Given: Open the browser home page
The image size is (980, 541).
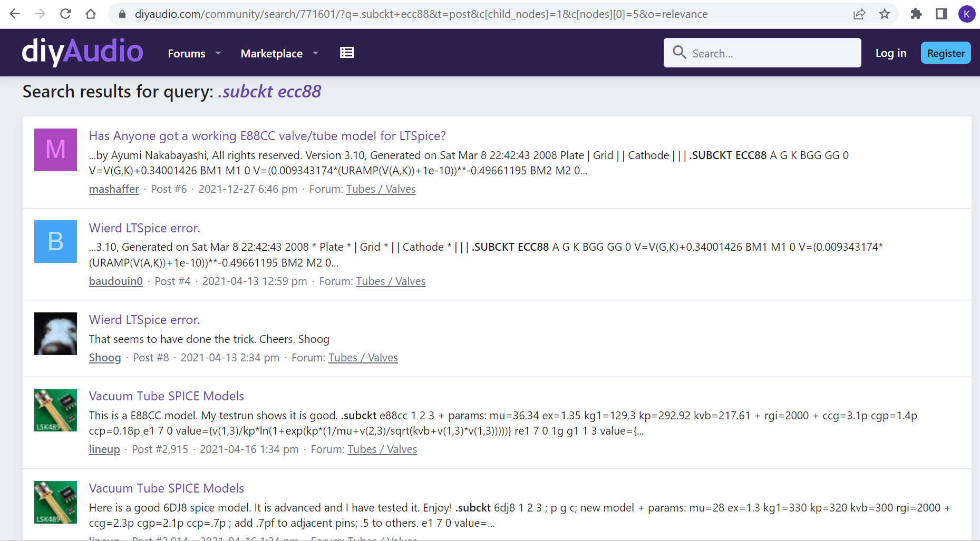Looking at the screenshot, I should [x=91, y=14].
